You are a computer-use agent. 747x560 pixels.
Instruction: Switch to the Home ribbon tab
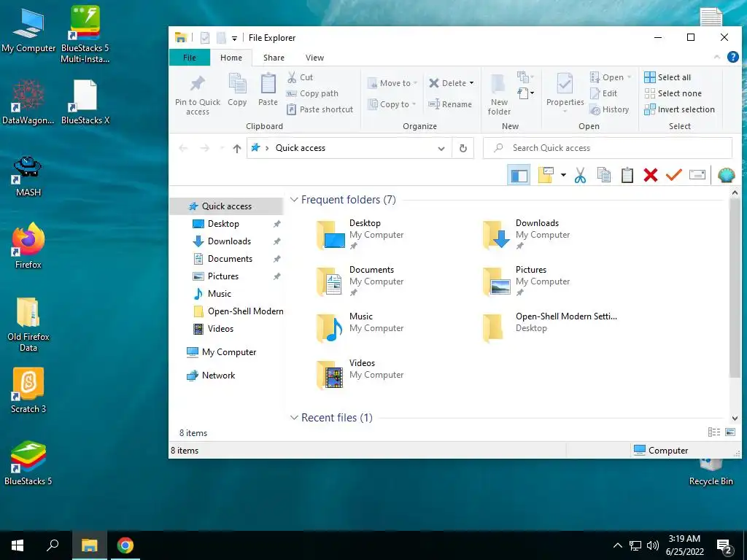[x=231, y=58]
